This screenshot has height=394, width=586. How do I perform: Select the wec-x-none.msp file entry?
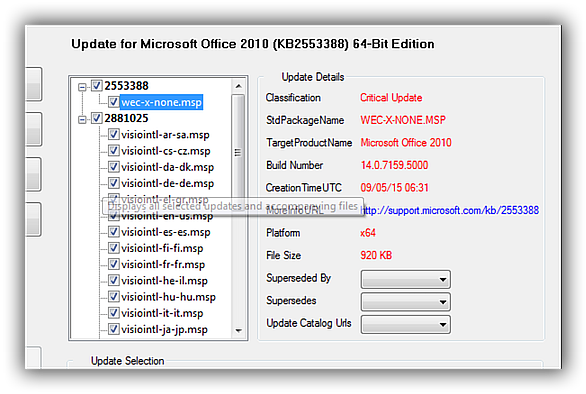161,102
